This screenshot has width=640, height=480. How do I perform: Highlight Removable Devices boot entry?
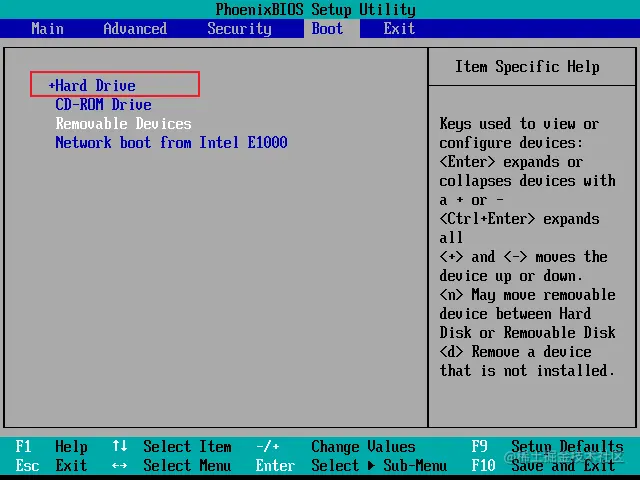(x=124, y=124)
